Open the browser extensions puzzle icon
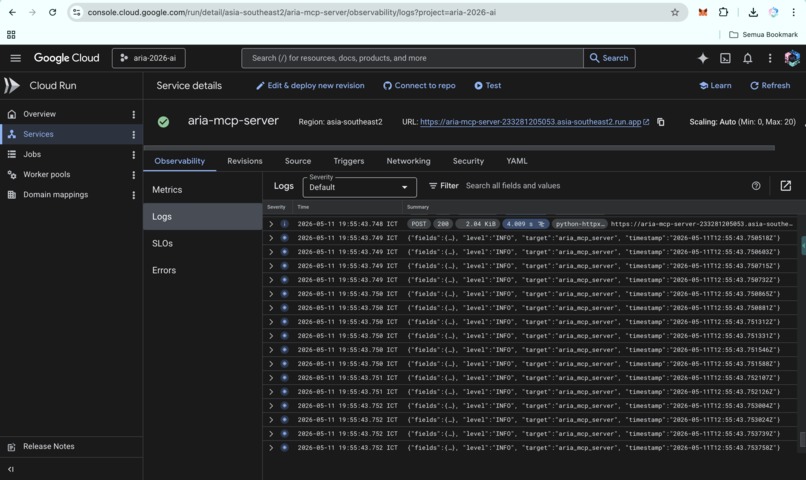This screenshot has width=806, height=480. click(x=723, y=12)
